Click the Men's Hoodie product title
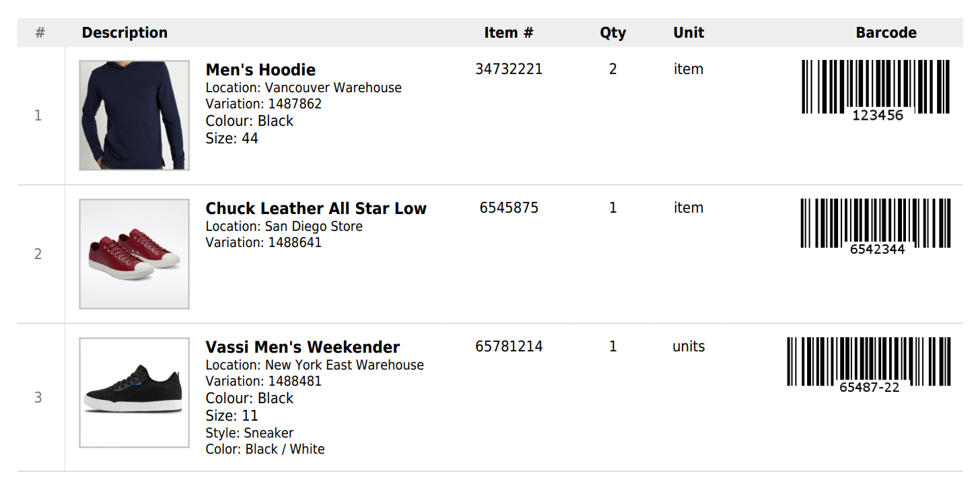Viewport: 980px width, 486px height. [x=260, y=70]
